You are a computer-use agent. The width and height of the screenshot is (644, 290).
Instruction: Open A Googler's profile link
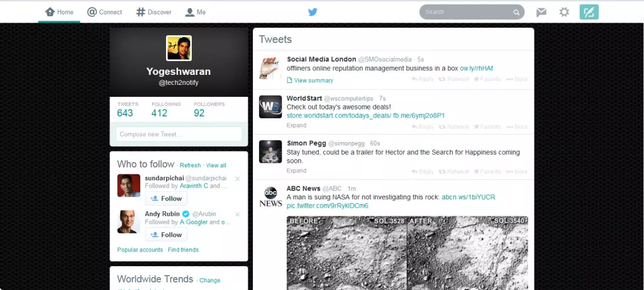pos(194,222)
